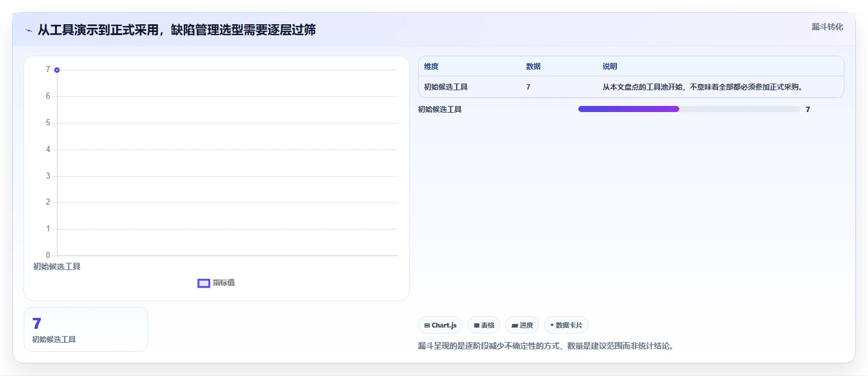Select the 进度 chip
The image size is (868, 376).
pyautogui.click(x=522, y=325)
